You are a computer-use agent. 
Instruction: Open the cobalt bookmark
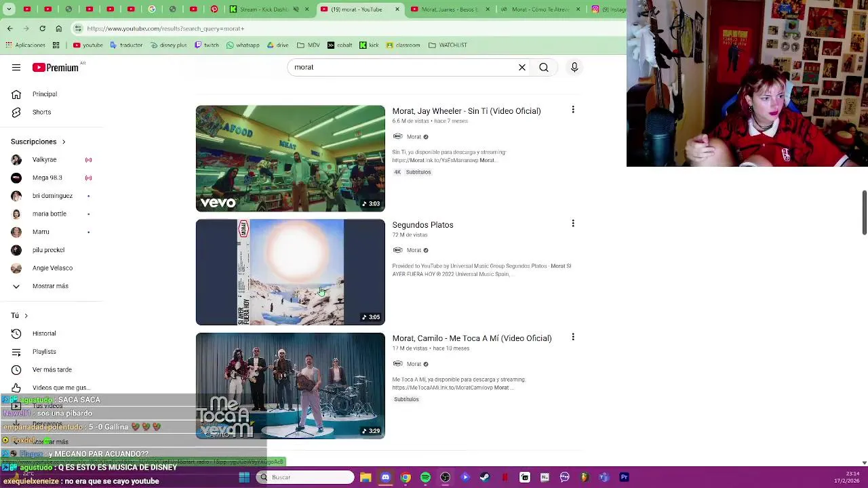click(x=340, y=45)
